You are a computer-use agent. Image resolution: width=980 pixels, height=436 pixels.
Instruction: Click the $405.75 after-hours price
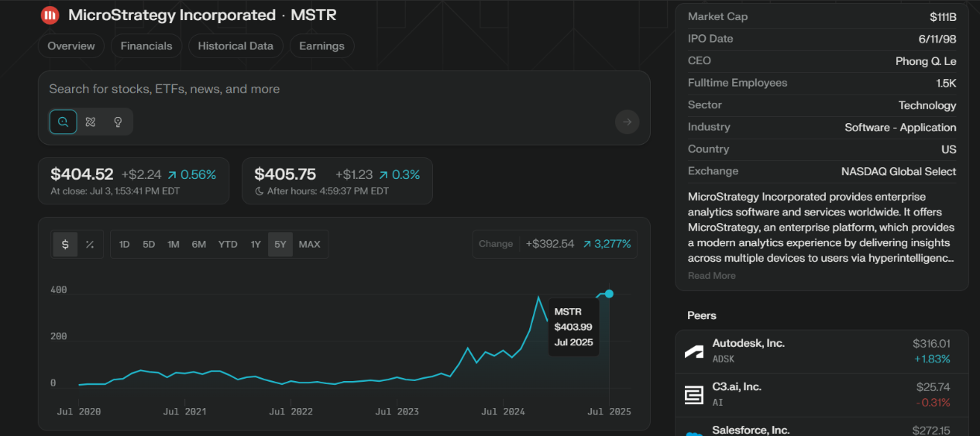[x=285, y=174]
